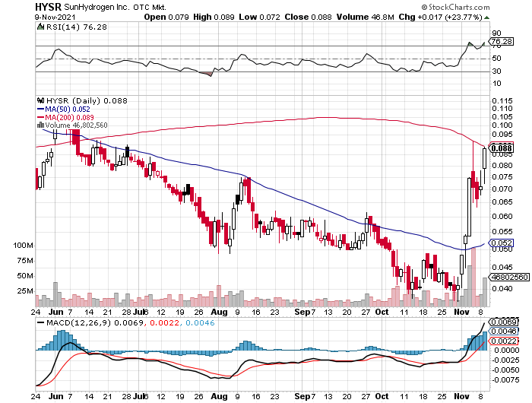Click the Aug label on the price chart date axis
This screenshot has height=403, width=532.
[219, 312]
